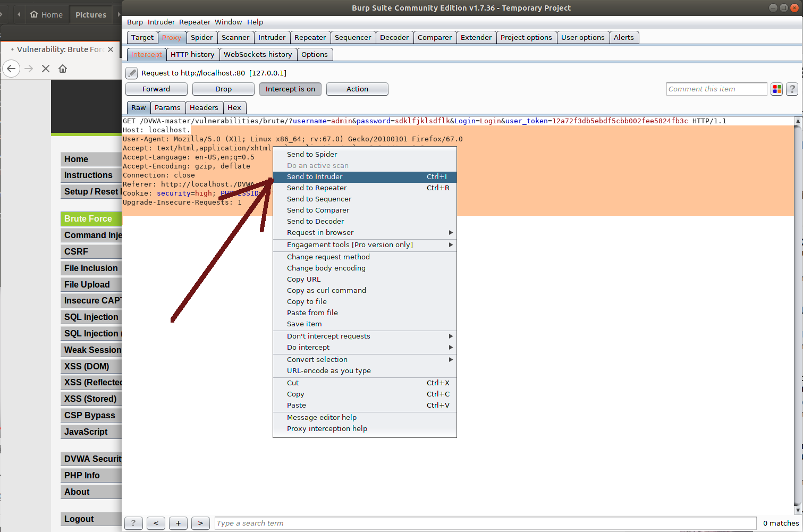Click next match '>' button
The height and width of the screenshot is (532, 803).
point(200,523)
